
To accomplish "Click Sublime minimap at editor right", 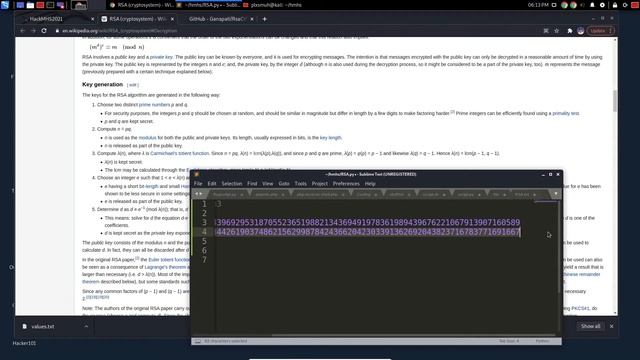I will [x=546, y=202].
